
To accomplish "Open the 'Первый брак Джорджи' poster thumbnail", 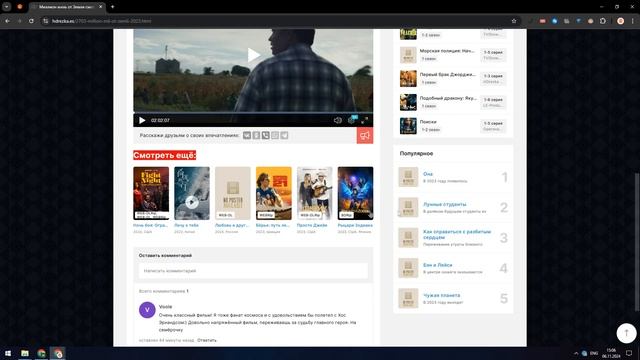I will [x=408, y=78].
